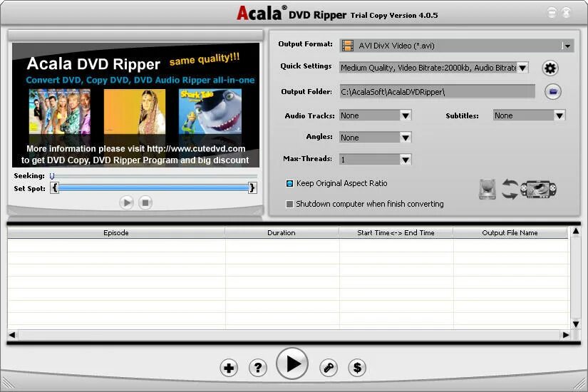Click the circular convert arrows icon
This screenshot has height=392, width=588.
[x=510, y=189]
